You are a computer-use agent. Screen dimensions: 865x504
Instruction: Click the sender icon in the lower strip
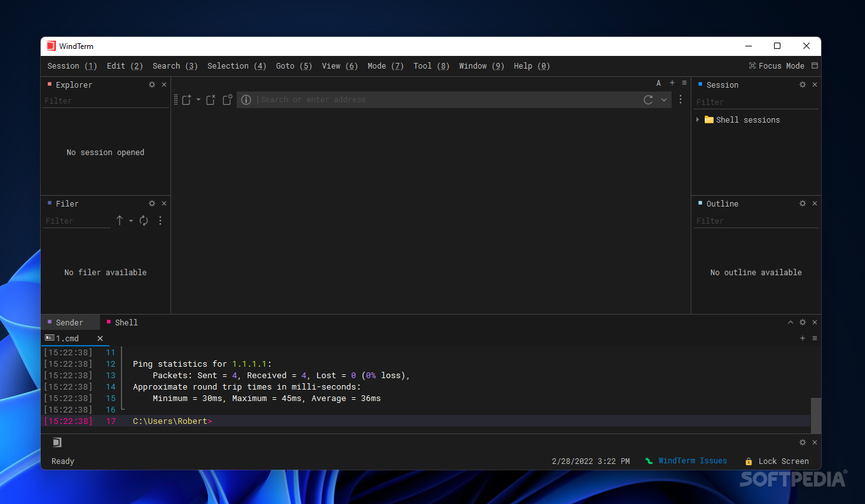click(x=57, y=442)
